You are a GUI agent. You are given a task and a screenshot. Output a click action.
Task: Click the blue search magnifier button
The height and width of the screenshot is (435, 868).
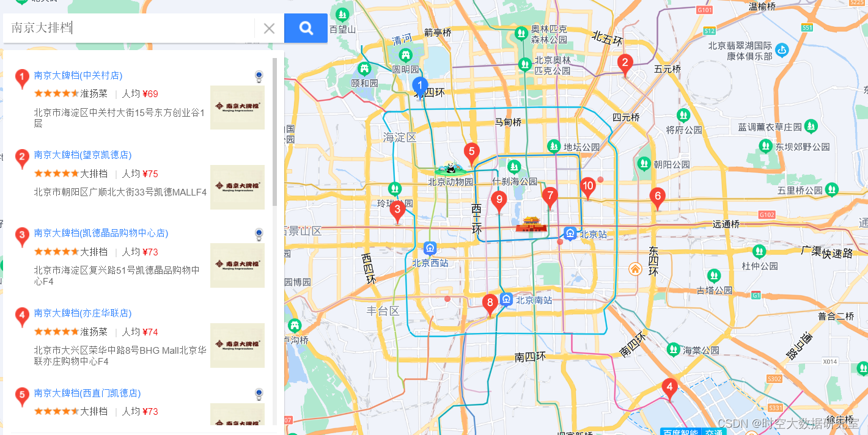tap(306, 28)
